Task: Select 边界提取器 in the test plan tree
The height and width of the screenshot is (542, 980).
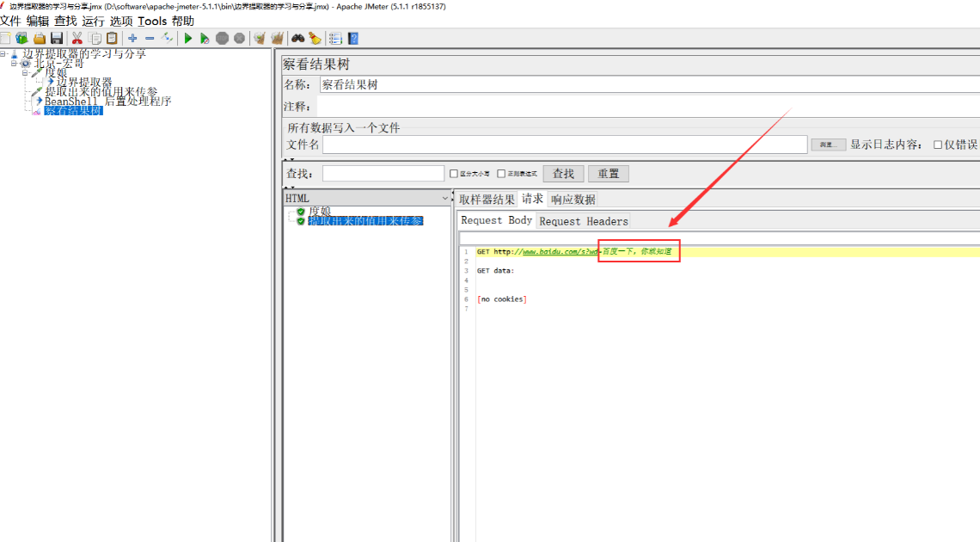Action: click(84, 83)
